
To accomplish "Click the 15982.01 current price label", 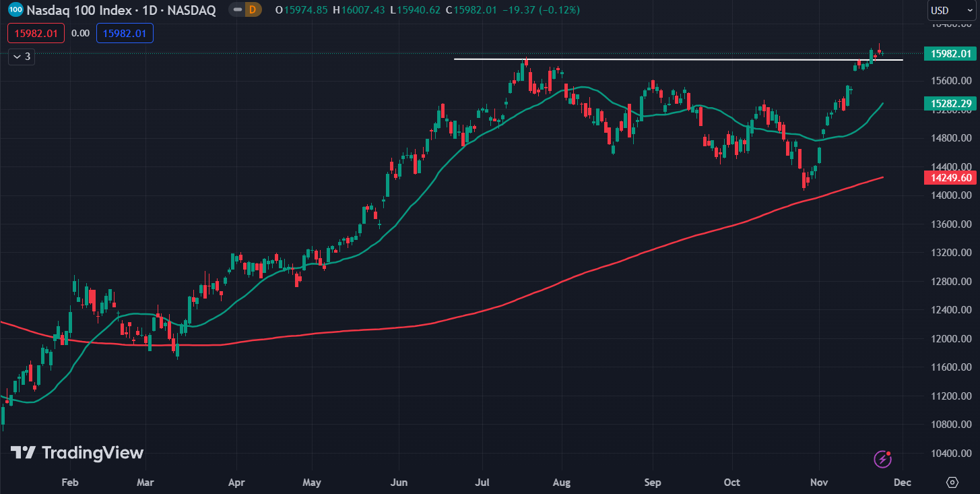I will pyautogui.click(x=951, y=54).
